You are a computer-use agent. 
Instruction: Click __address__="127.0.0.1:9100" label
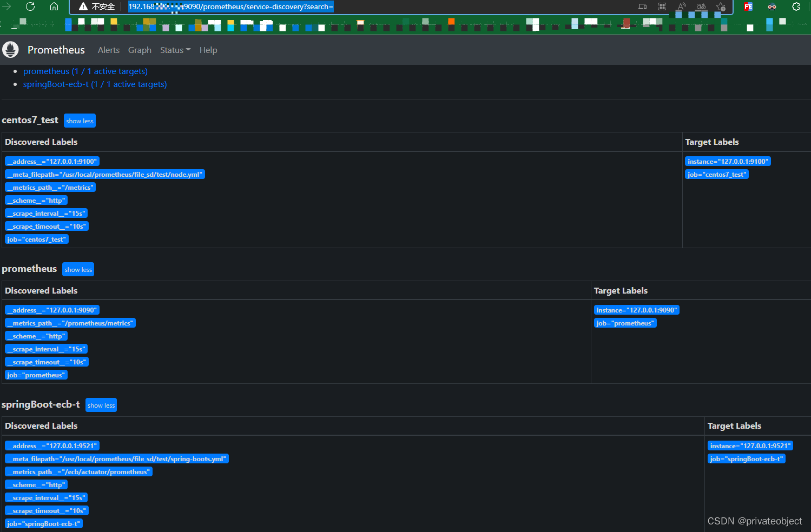click(52, 161)
